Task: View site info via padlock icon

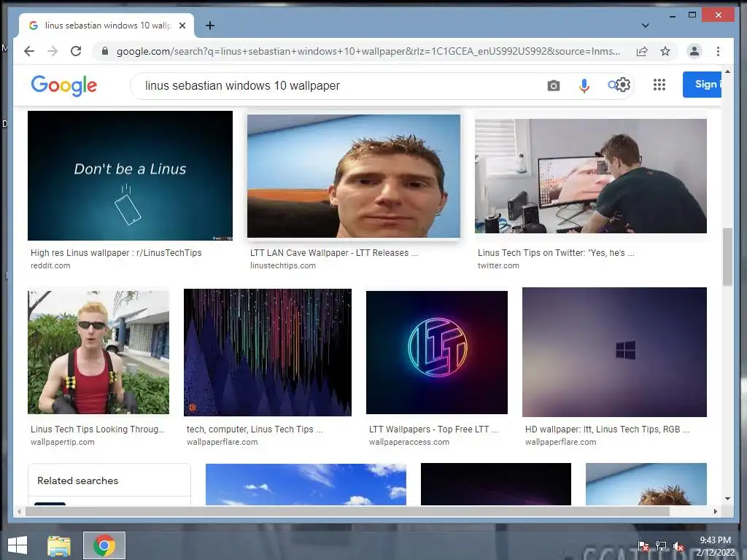Action: pyautogui.click(x=105, y=51)
